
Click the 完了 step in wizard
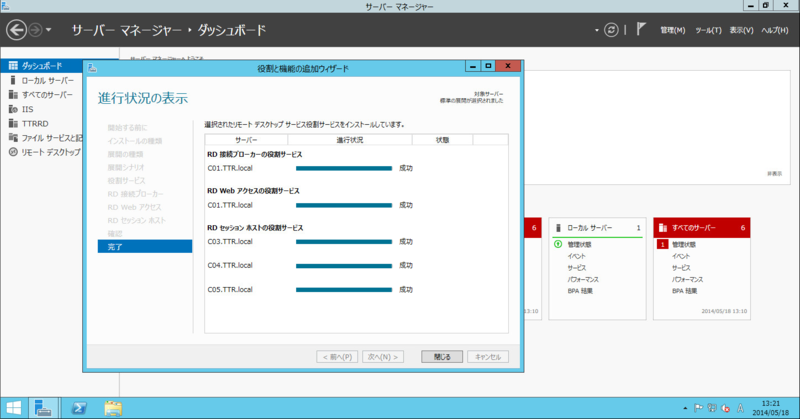tap(145, 247)
